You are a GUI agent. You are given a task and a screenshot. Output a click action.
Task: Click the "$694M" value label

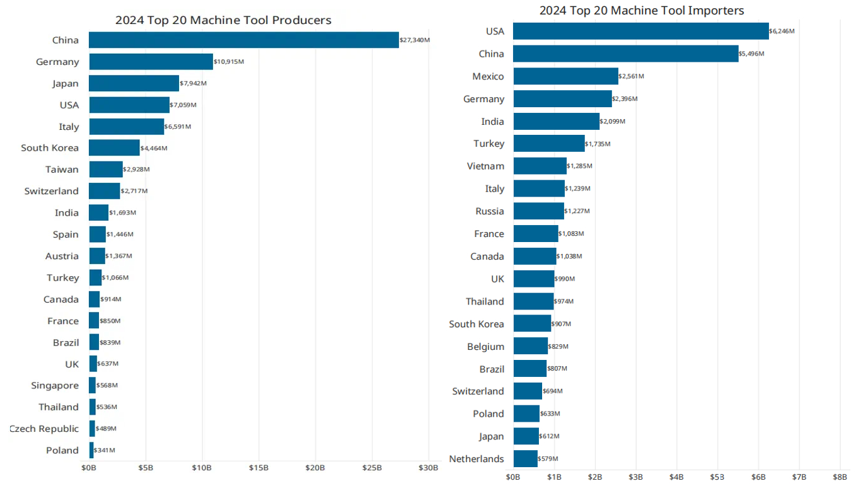[553, 391]
